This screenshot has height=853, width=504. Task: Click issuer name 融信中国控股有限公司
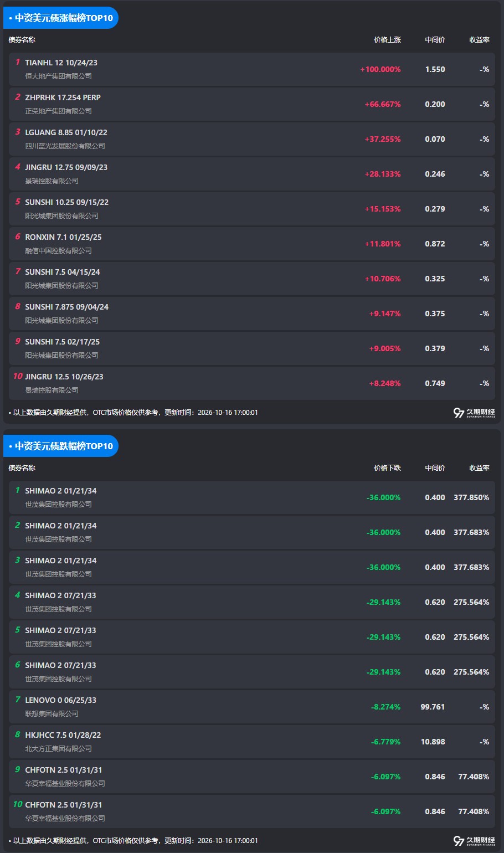[58, 251]
